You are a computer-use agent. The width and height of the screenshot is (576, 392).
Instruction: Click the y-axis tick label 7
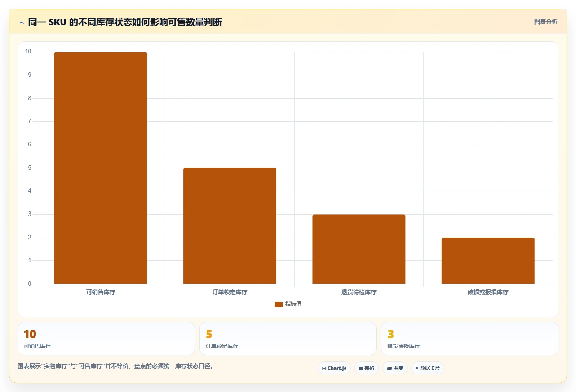(x=30, y=121)
